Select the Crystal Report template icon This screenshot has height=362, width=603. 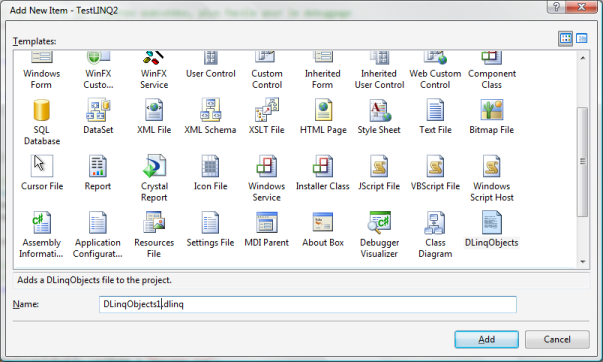[154, 166]
